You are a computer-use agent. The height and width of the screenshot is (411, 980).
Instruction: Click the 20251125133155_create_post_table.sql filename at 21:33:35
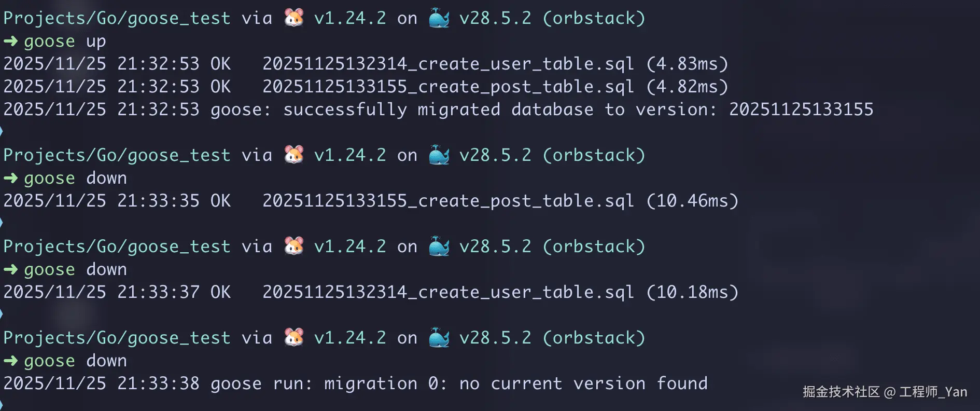tap(449, 201)
